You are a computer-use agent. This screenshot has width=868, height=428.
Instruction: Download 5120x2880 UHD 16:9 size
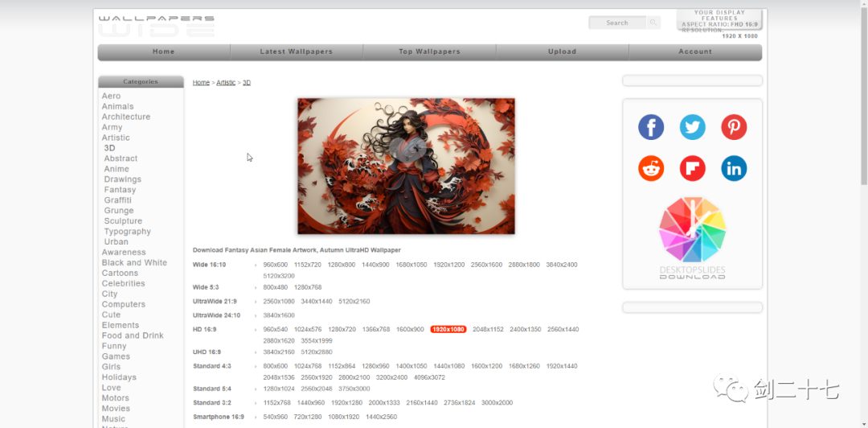pos(317,352)
